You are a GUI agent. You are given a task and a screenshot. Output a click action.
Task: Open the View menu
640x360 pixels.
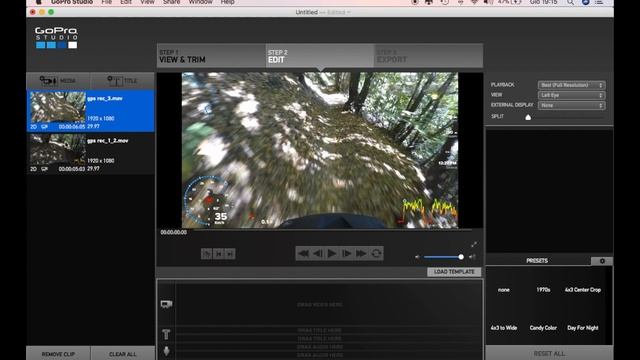147,2
